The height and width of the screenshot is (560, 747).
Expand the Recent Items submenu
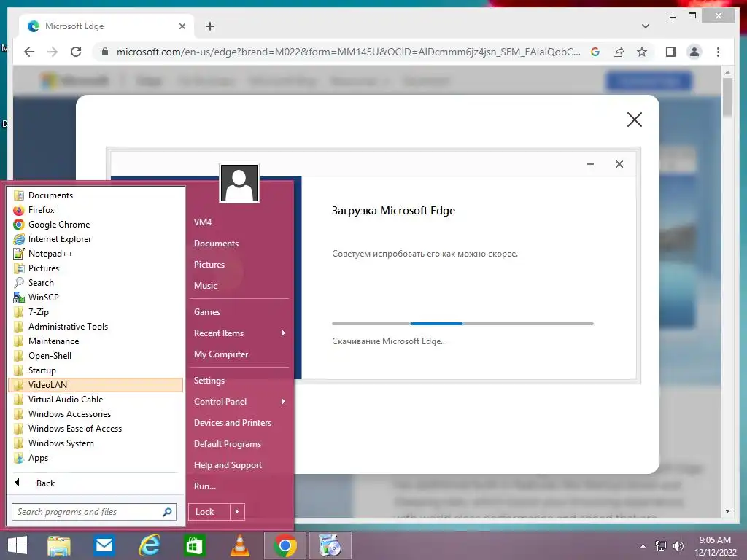[x=239, y=333]
